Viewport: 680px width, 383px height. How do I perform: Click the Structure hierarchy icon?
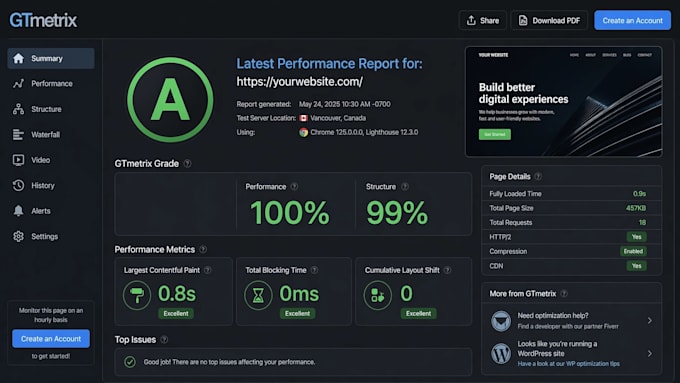18,109
